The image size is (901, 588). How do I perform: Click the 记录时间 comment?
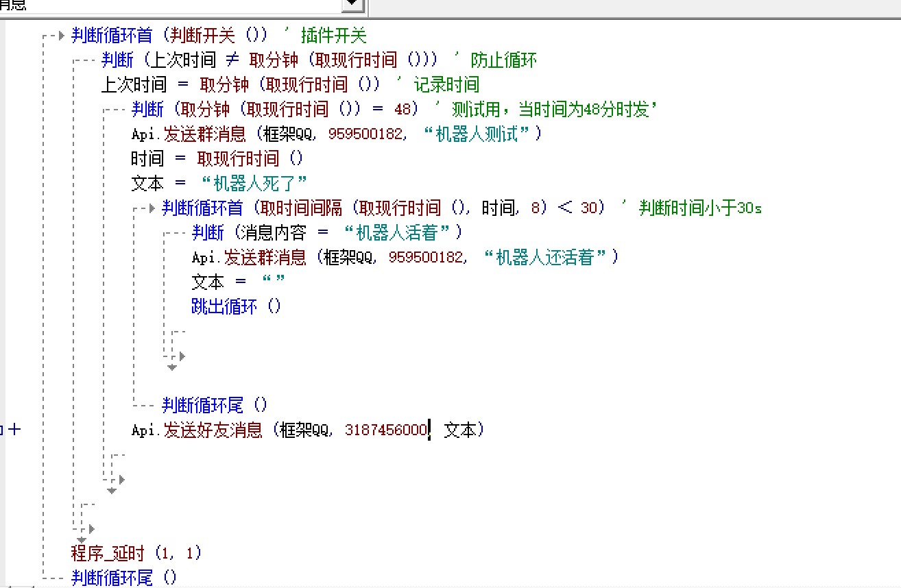[x=446, y=84]
